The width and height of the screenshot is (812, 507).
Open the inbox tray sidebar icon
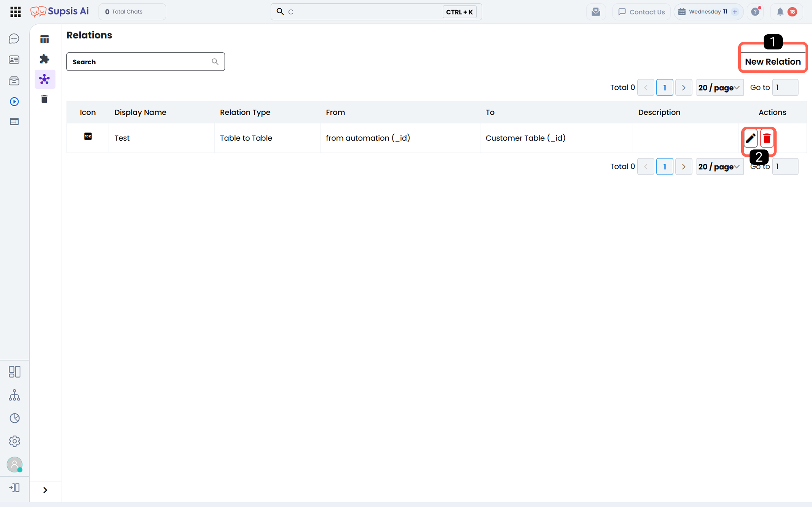pos(14,81)
